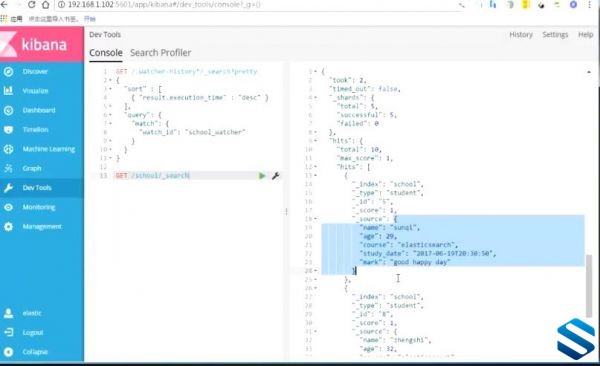Switch to the Search Profiler tab
Viewport: 600px width, 366px height.
point(161,53)
